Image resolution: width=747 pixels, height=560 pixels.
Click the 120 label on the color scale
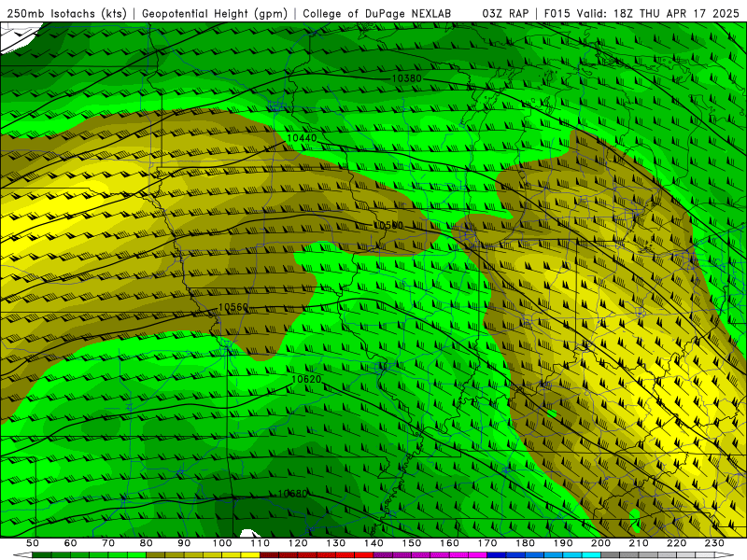[298, 543]
